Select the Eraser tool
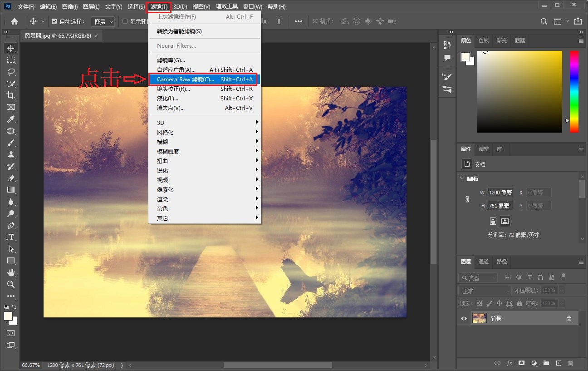 click(x=11, y=178)
